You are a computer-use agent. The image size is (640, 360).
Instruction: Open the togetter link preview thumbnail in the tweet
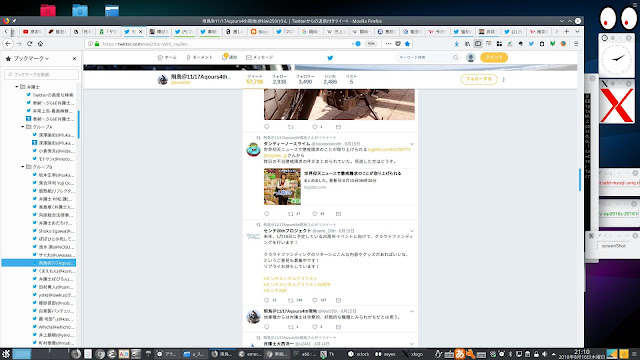click(x=282, y=187)
